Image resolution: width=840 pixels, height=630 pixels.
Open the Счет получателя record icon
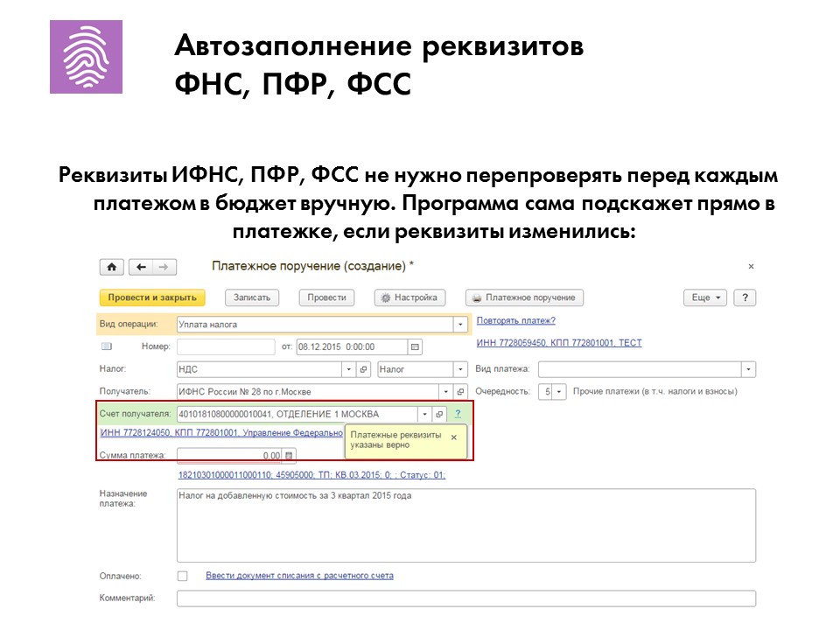(439, 414)
